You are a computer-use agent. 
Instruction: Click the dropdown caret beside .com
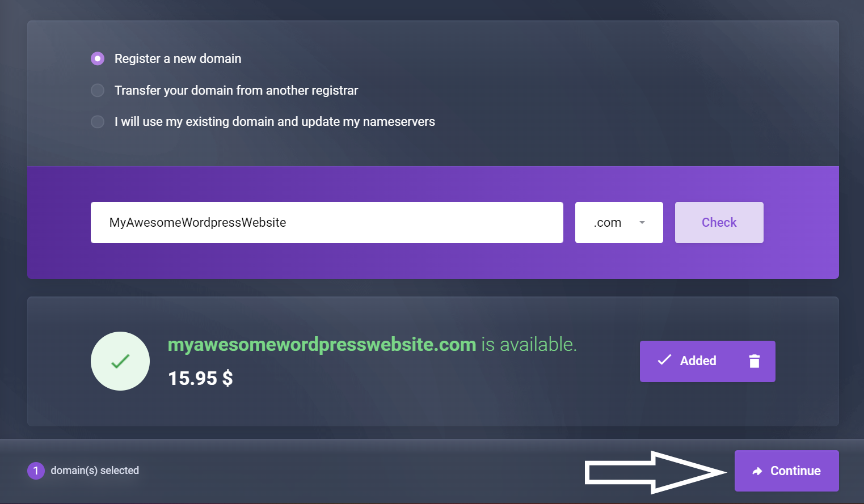642,223
